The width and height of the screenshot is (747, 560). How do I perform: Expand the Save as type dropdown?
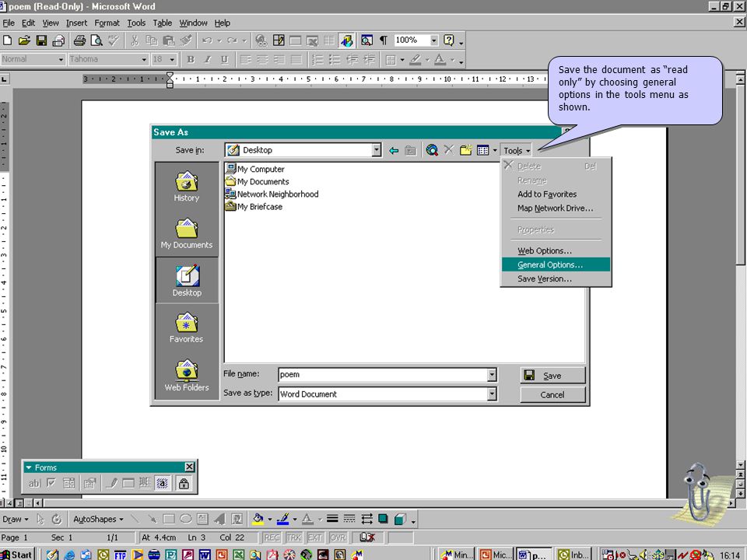(492, 394)
